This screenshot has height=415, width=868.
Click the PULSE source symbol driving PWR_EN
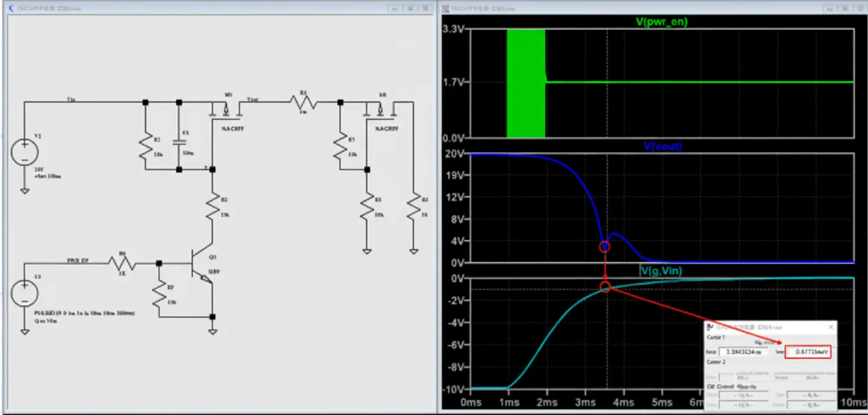(x=25, y=292)
